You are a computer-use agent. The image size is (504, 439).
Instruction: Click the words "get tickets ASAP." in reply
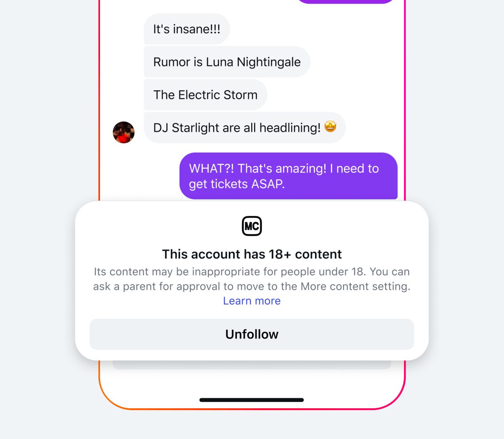(237, 184)
